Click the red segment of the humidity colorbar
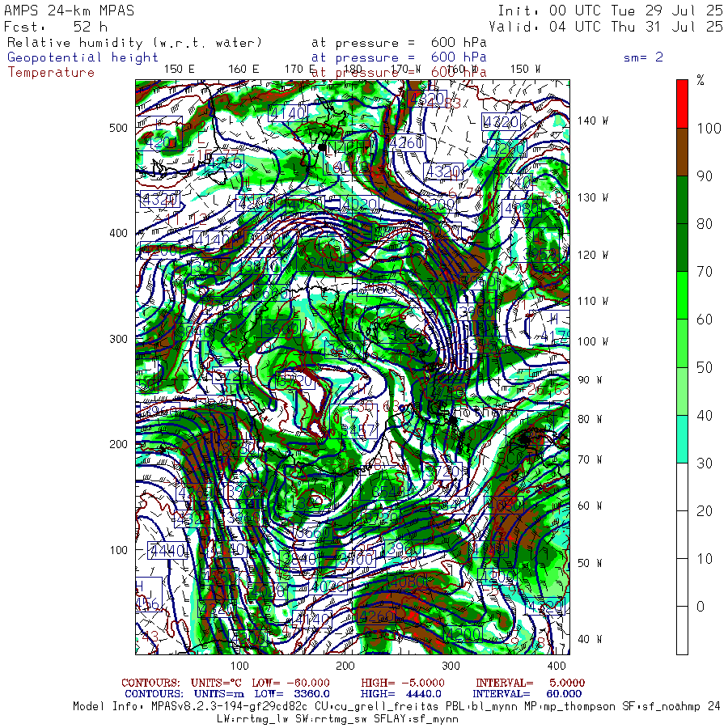The width and height of the screenshot is (728, 728). [x=682, y=104]
